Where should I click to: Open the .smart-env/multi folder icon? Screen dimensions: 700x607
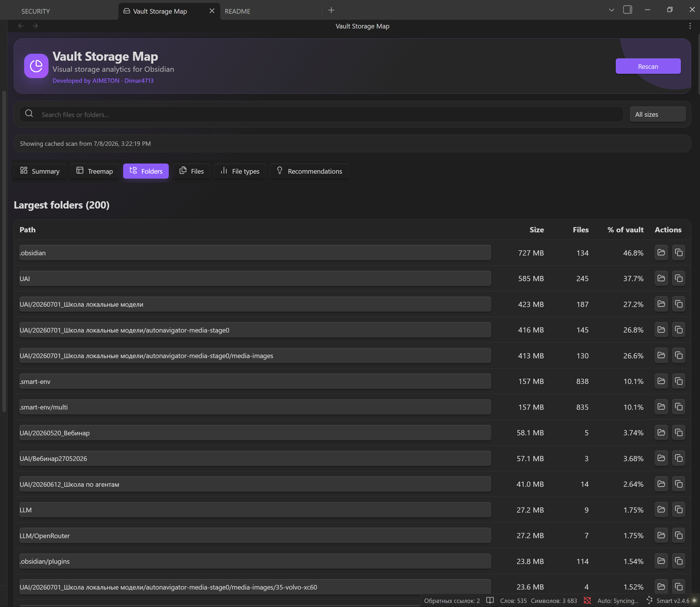click(x=661, y=407)
